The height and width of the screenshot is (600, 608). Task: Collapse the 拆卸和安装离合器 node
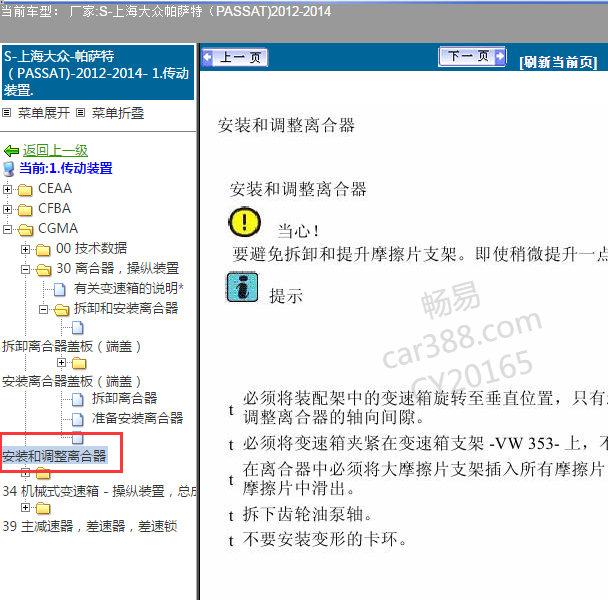(43, 309)
